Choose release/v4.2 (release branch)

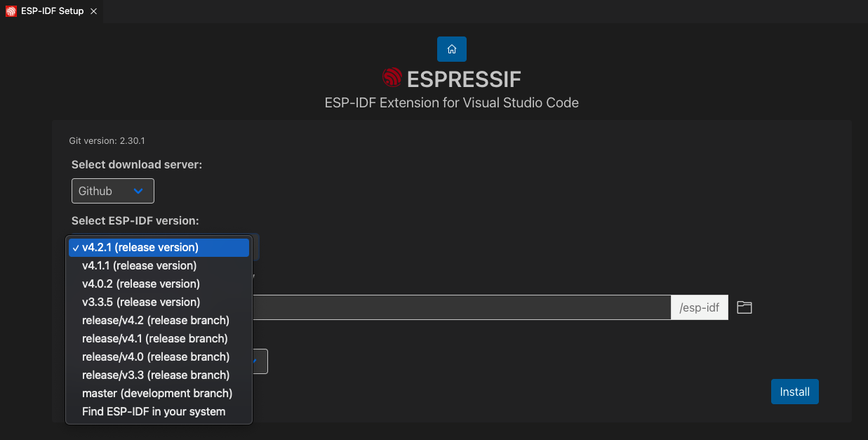(159, 321)
